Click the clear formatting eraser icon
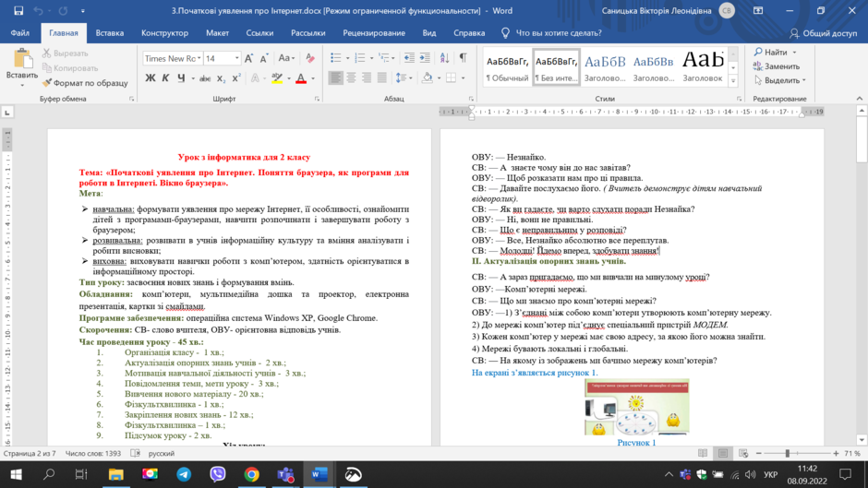The image size is (868, 488). (310, 58)
